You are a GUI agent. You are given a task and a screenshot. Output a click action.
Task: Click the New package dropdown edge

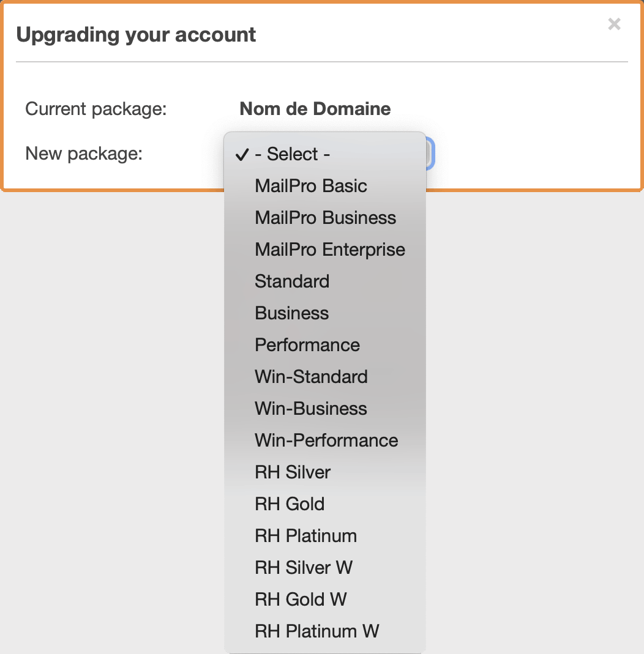coord(430,154)
